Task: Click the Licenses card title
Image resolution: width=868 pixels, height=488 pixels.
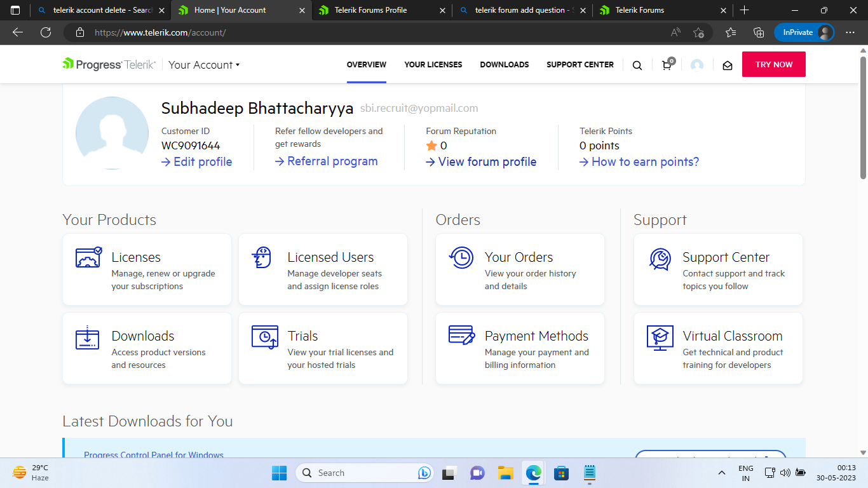Action: pyautogui.click(x=136, y=257)
